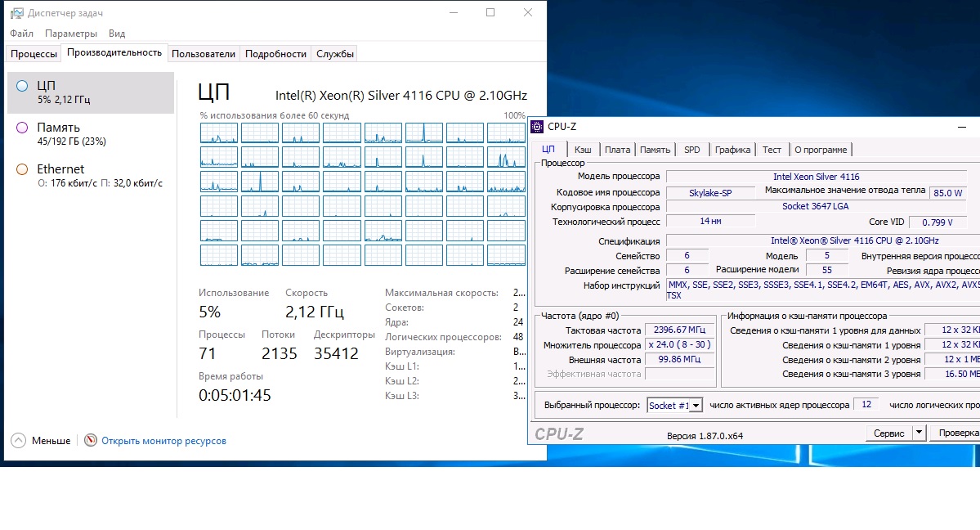Select the Ethernet performance item
Image resolution: width=980 pixels, height=530 pixels.
tap(91, 176)
